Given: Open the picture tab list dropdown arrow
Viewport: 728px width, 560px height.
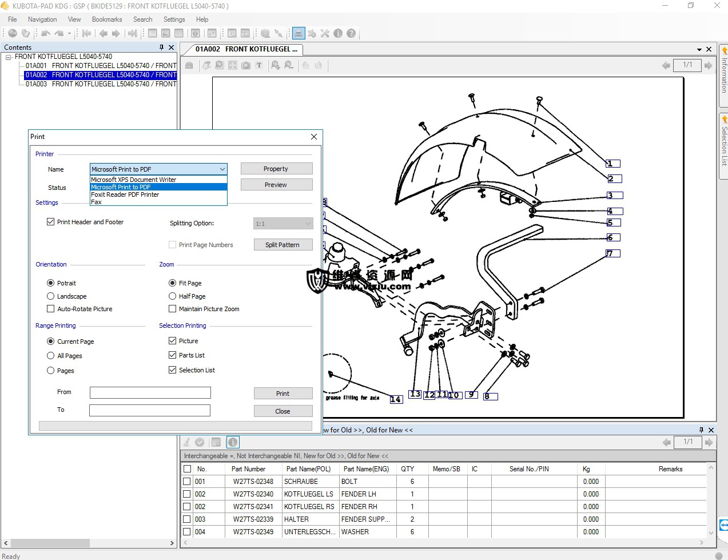Looking at the screenshot, I should click(699, 49).
